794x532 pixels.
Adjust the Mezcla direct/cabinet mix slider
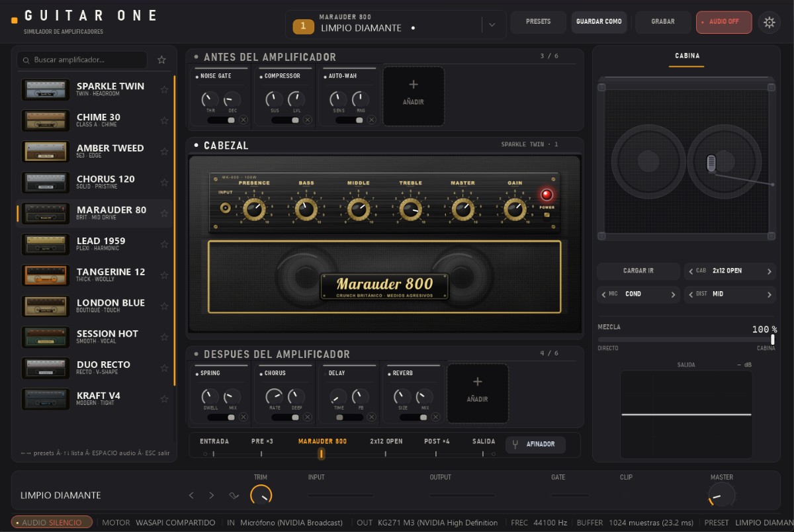point(686,339)
